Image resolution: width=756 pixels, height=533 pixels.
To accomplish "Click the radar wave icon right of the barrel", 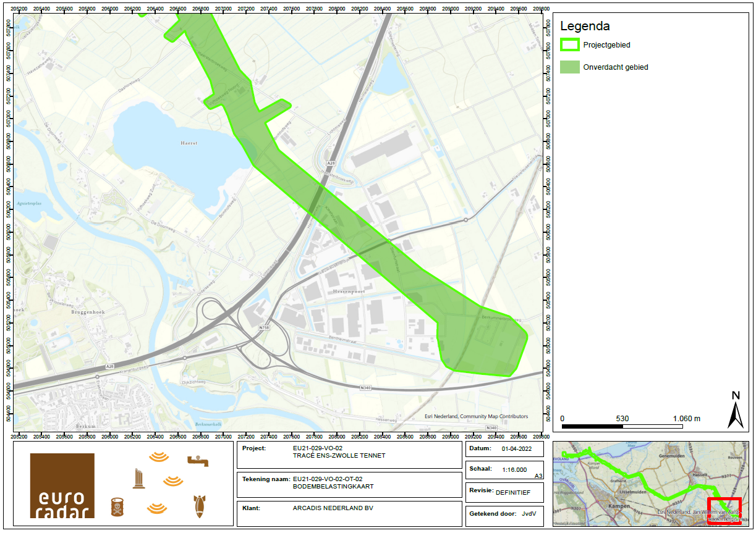I will pyautogui.click(x=157, y=508).
